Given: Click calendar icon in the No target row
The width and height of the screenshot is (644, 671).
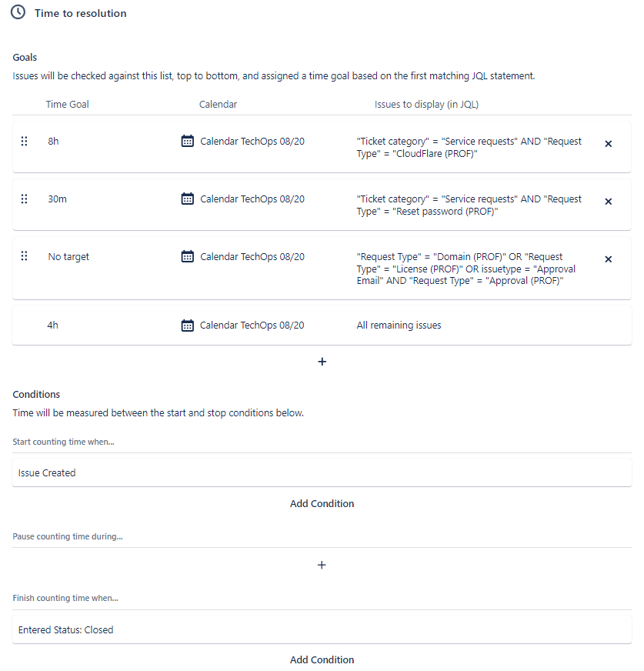Looking at the screenshot, I should pyautogui.click(x=188, y=256).
